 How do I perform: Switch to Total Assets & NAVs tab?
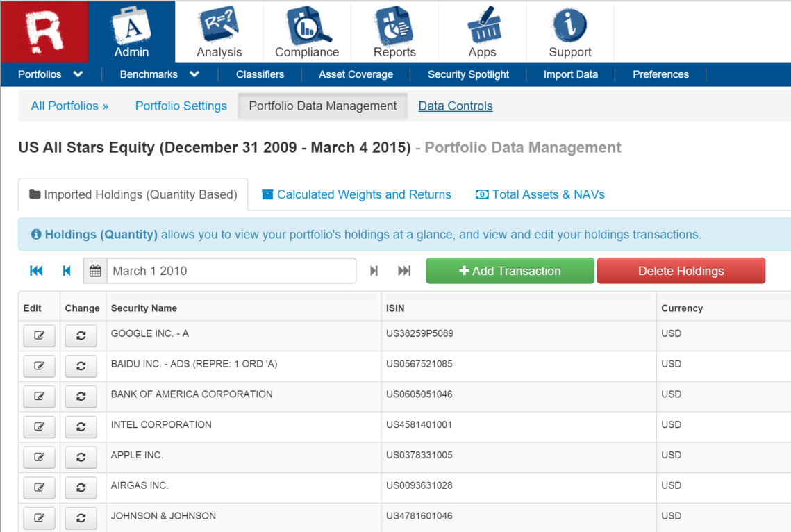540,194
